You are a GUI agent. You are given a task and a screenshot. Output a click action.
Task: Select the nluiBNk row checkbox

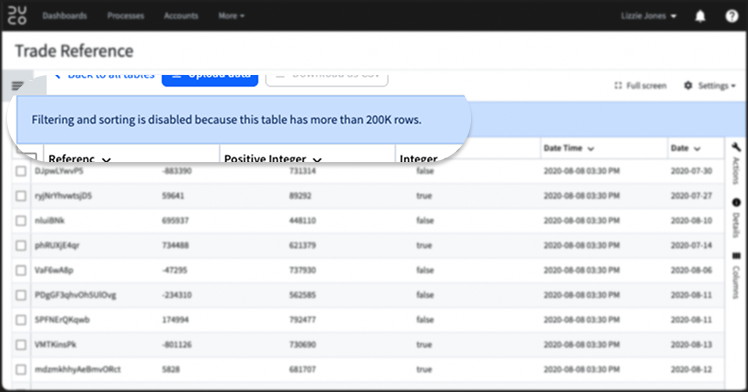point(21,220)
